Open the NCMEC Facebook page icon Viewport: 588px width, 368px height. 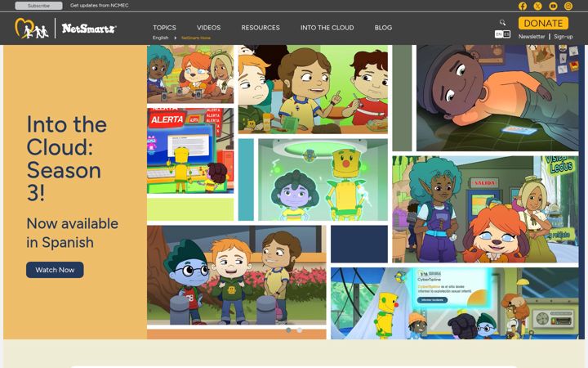tap(523, 6)
